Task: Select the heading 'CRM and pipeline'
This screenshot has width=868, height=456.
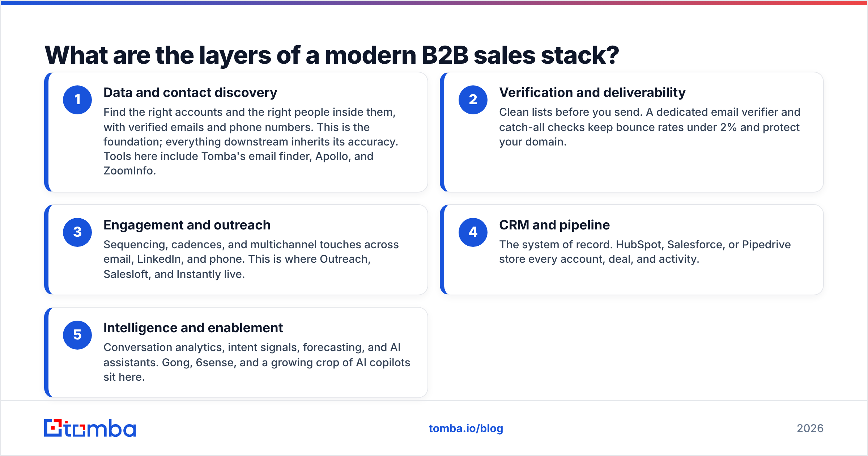Action: pyautogui.click(x=554, y=225)
